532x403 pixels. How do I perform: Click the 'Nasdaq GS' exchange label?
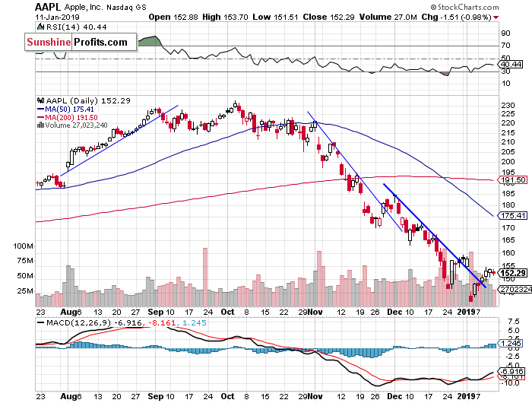(126, 7)
